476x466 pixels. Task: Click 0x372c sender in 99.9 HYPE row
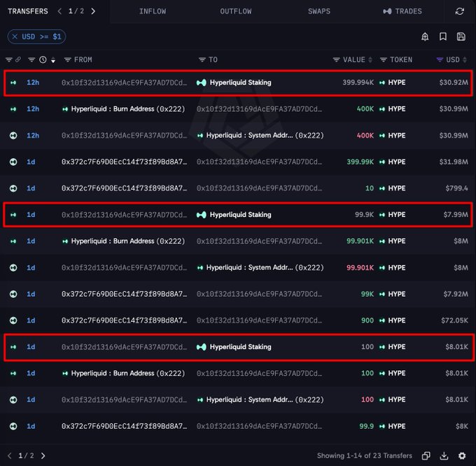(x=124, y=426)
